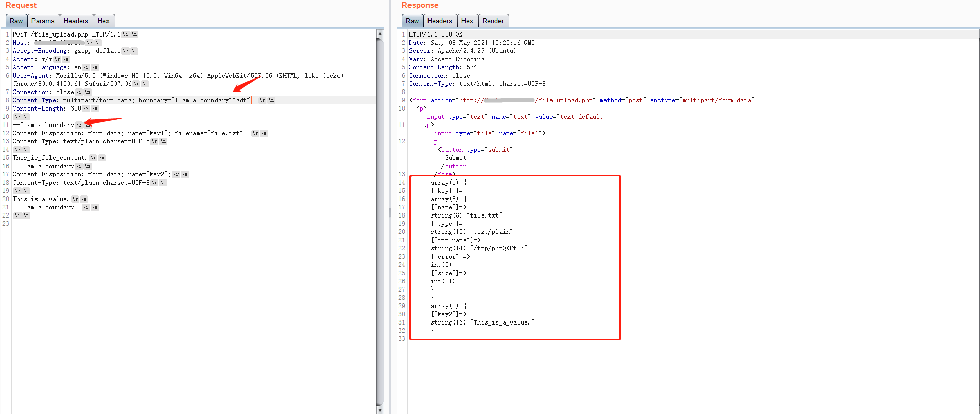Click the string(8) "file.txt" output
Viewport: 980px width, 414px height.
[466, 215]
